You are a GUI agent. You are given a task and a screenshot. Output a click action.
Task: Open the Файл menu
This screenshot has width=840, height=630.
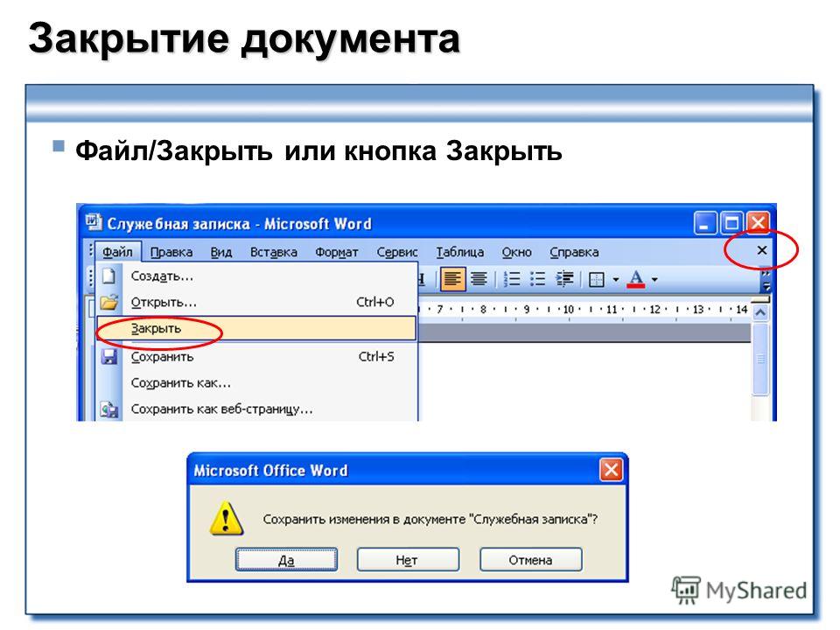click(x=117, y=252)
